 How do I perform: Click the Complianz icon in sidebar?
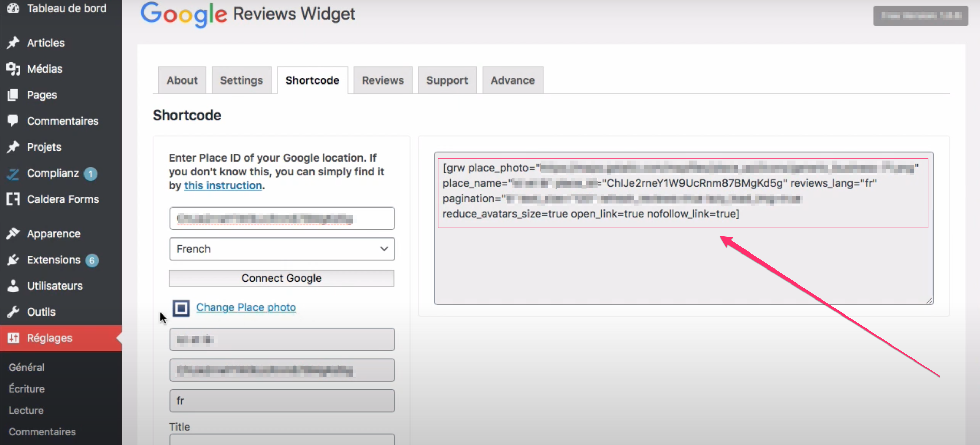click(x=13, y=174)
